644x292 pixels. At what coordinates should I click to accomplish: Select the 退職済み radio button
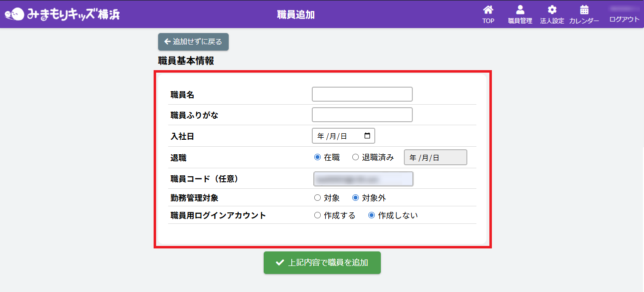pos(356,157)
